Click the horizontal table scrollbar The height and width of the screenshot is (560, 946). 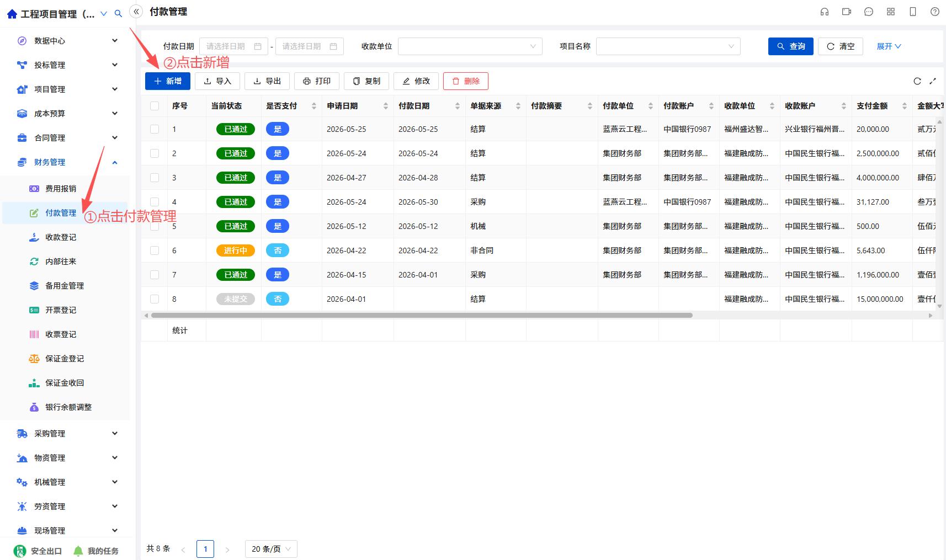coord(422,316)
